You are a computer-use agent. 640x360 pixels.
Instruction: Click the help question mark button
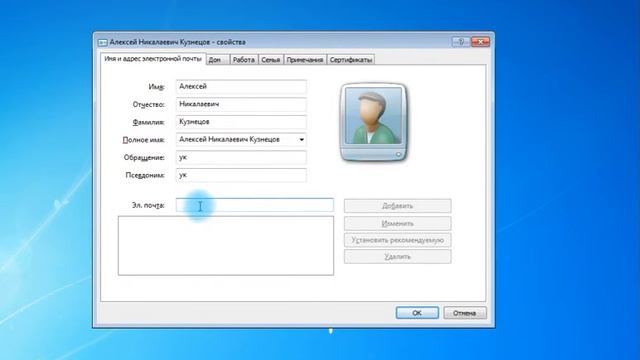(x=461, y=42)
